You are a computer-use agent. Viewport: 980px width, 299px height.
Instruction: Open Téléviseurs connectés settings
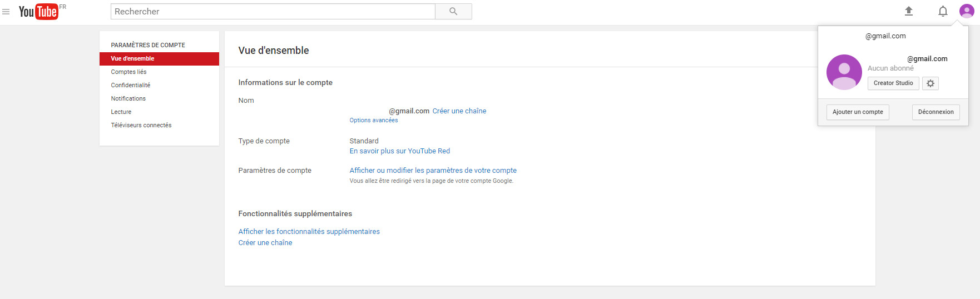tap(141, 126)
